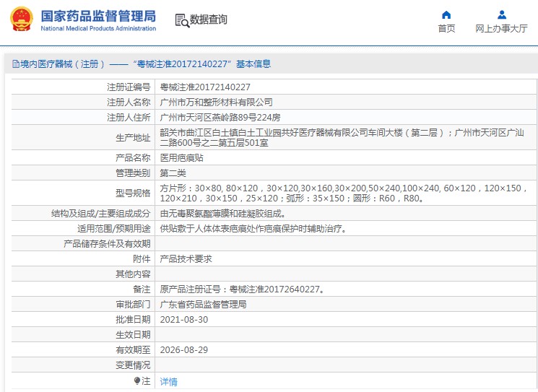Image resolution: width=538 pixels, height=392 pixels.
Task: Click the lightbulb 注 icon
Action: [137, 380]
